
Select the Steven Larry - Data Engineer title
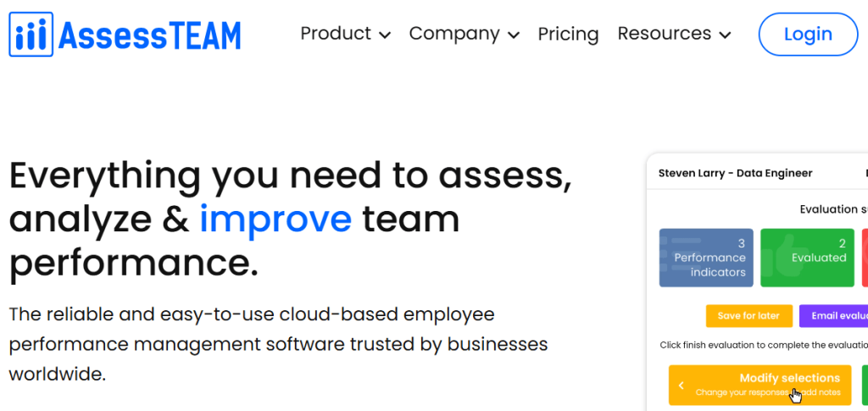[735, 173]
